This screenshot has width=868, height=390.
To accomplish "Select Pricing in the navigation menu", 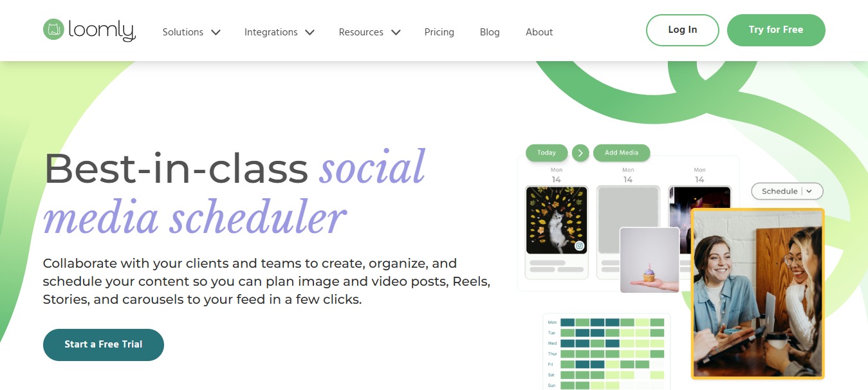I will click(439, 32).
